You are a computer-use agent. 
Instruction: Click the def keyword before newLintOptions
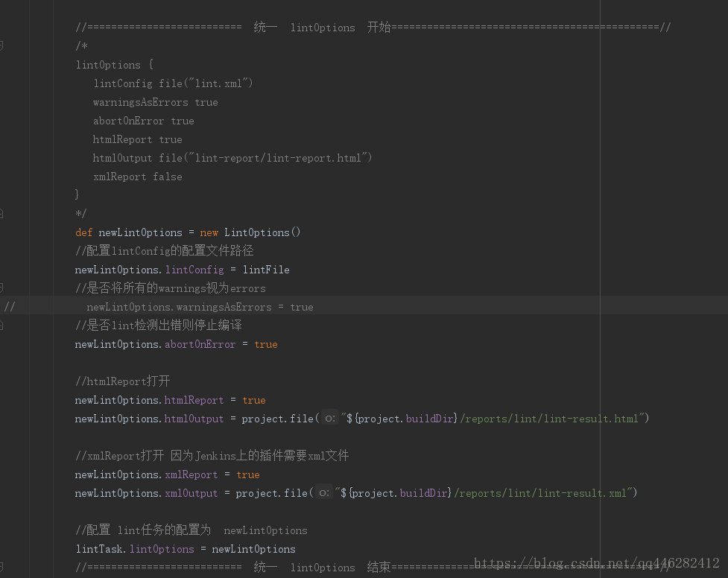tap(83, 232)
